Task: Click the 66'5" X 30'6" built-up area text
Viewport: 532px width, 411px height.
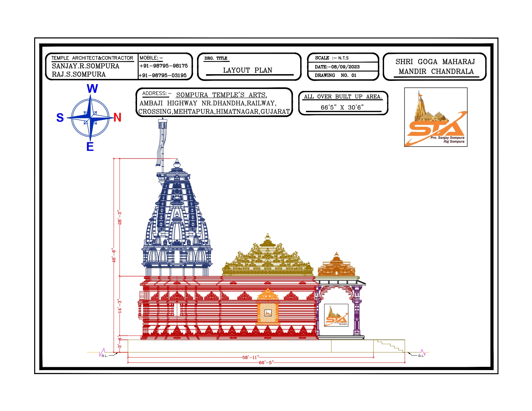Action: pyautogui.click(x=342, y=107)
